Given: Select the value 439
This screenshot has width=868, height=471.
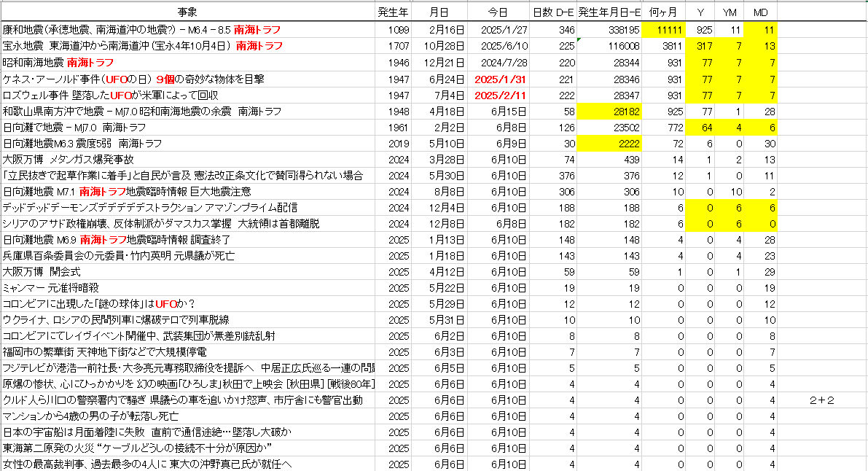Looking at the screenshot, I should (609, 160).
